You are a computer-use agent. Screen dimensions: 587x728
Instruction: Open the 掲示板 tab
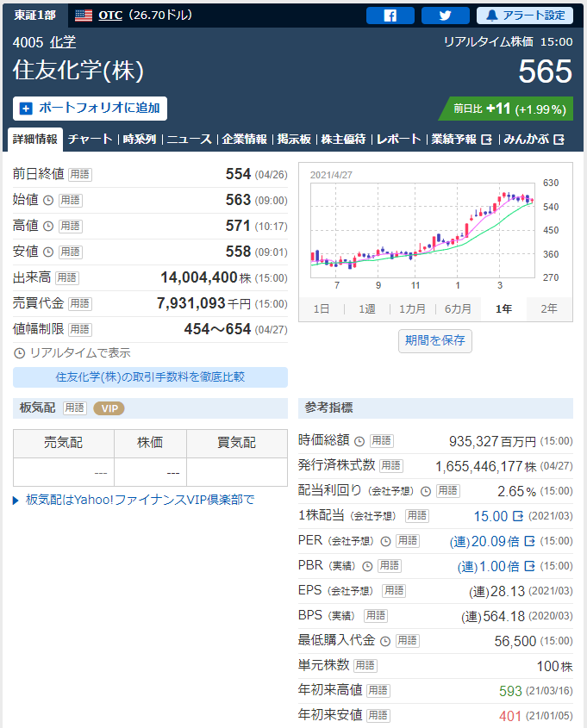point(294,140)
